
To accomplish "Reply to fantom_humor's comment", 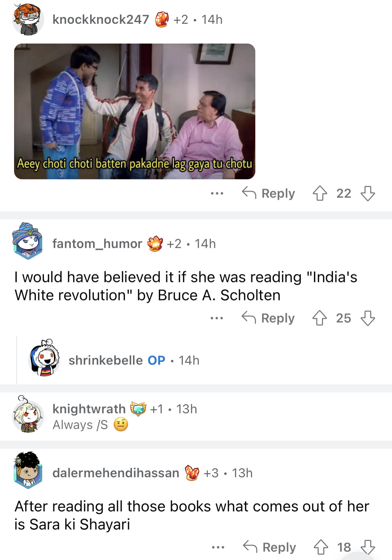I will 268,318.
